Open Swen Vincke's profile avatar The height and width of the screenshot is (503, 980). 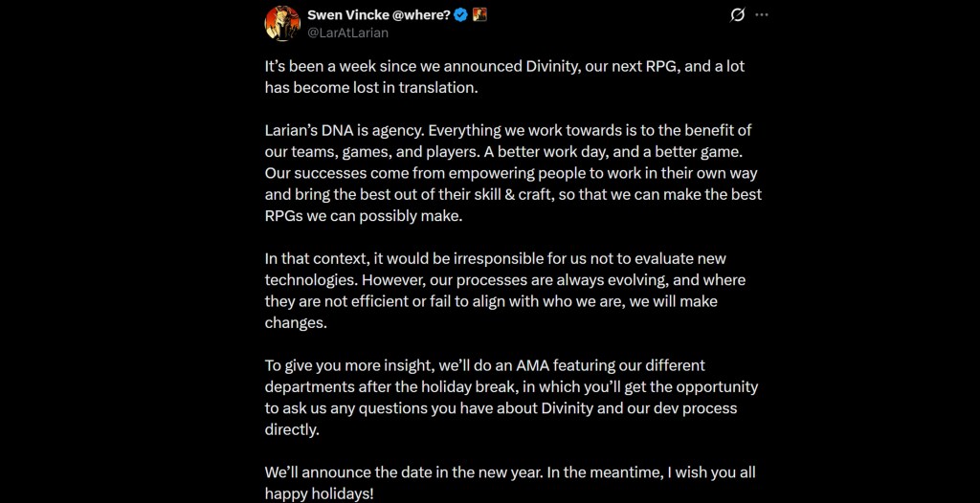[x=282, y=23]
